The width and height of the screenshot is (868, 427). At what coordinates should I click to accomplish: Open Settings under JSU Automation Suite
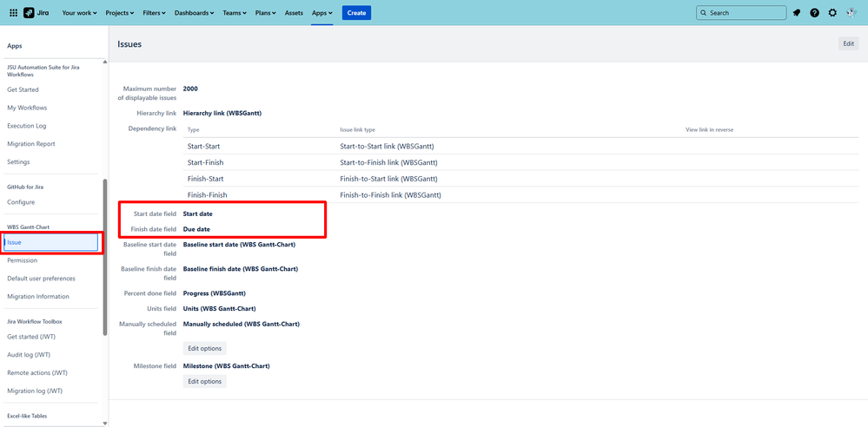coord(18,162)
